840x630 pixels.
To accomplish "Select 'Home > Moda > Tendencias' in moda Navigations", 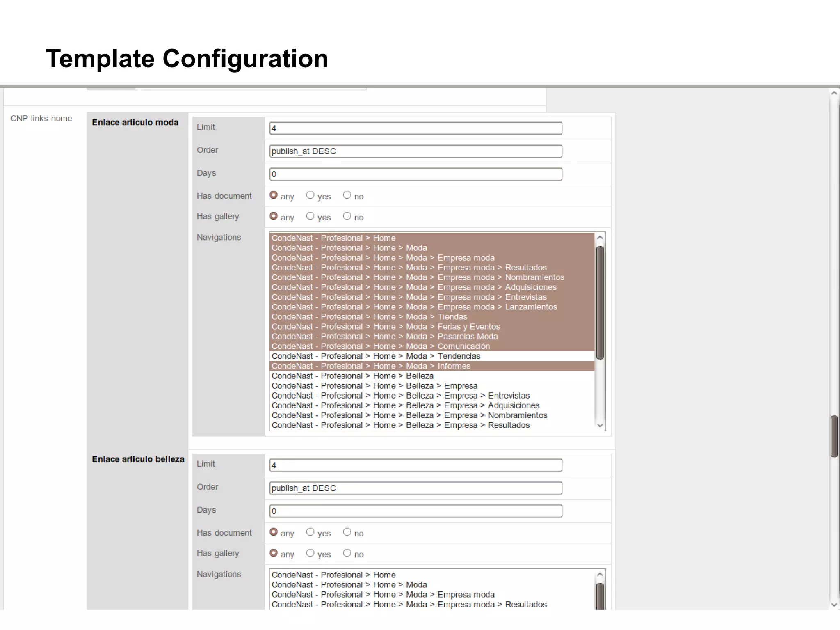I will coord(432,356).
